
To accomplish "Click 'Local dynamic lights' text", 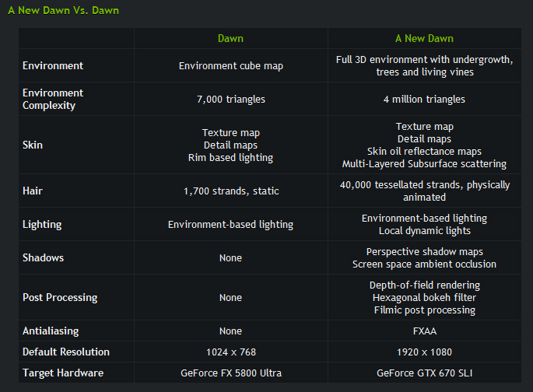I will pos(424,231).
